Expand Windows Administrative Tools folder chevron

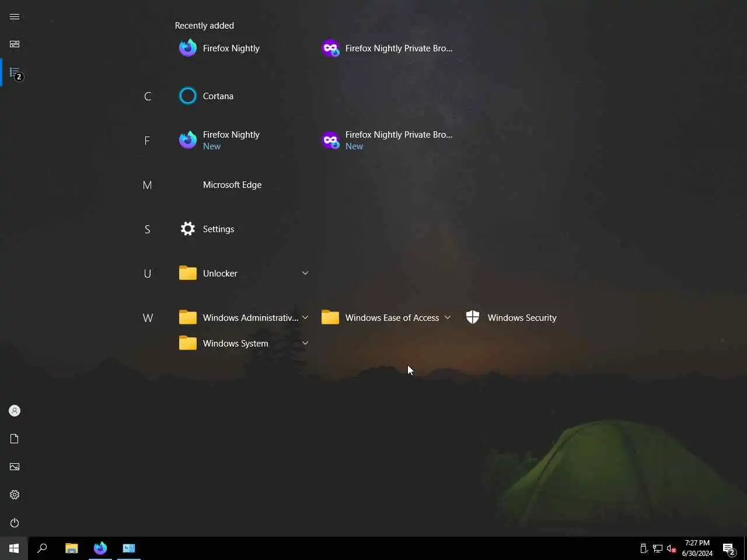[x=305, y=317]
